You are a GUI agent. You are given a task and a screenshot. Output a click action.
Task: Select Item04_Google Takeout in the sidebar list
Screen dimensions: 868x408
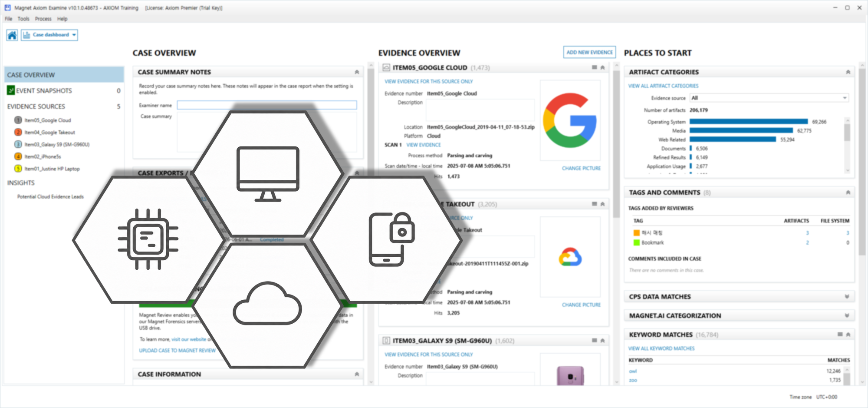49,133
